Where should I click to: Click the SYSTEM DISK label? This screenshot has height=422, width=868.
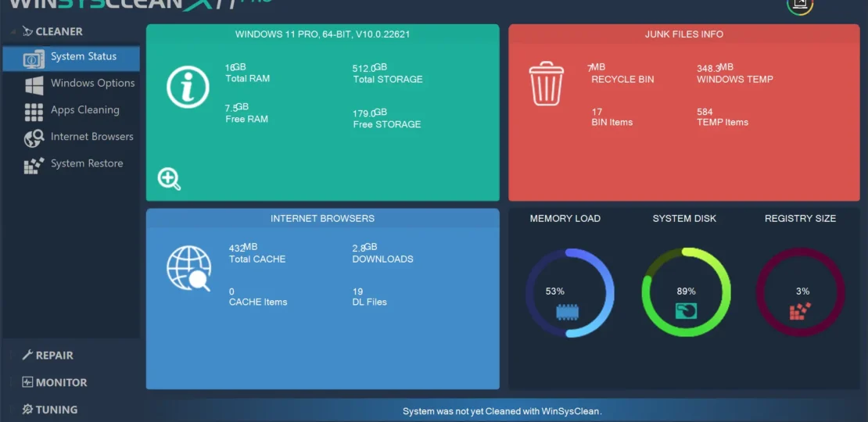click(x=684, y=219)
